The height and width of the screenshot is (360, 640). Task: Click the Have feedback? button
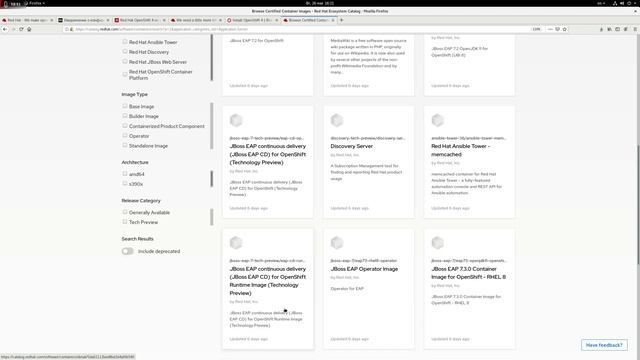click(x=604, y=345)
